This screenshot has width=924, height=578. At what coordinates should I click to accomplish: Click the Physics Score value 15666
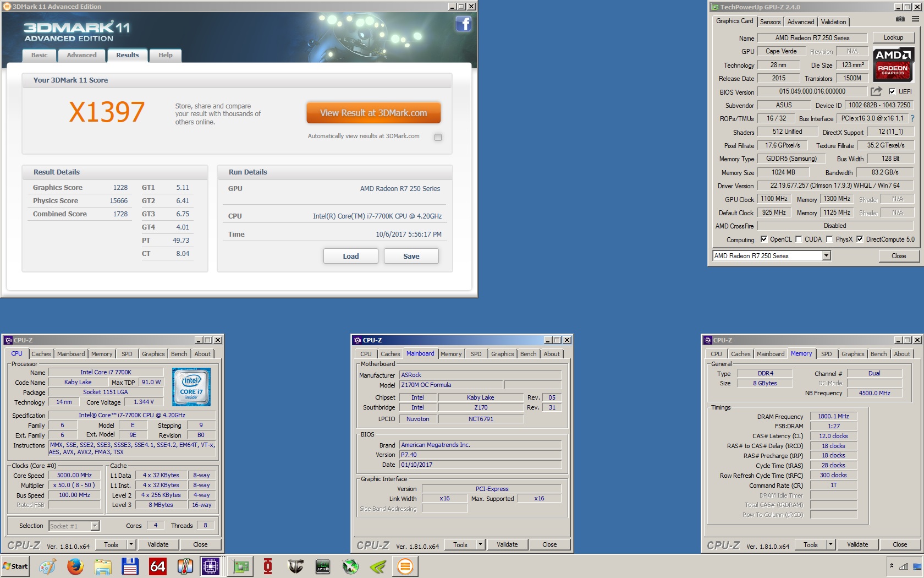coord(118,201)
